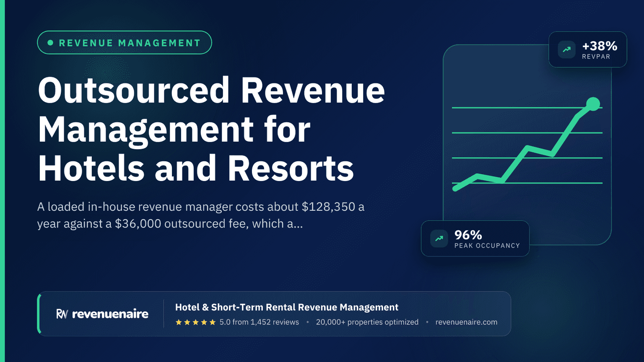Viewport: 644px width, 362px height.
Task: Click the green end-point dot on chart line
Action: (593, 104)
